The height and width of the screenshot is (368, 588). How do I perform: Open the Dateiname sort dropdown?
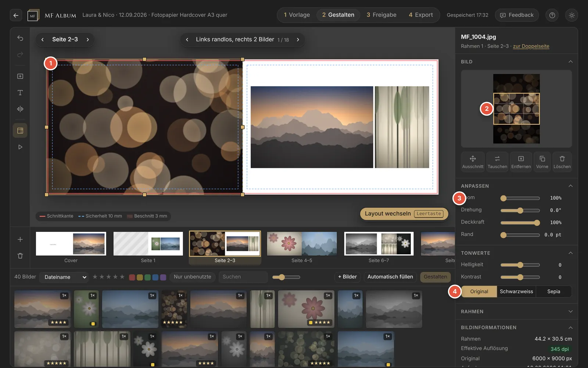click(x=64, y=277)
